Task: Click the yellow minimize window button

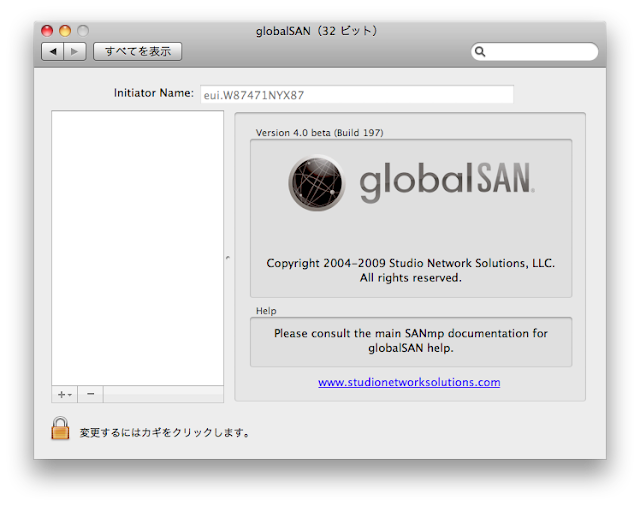Action: [65, 31]
